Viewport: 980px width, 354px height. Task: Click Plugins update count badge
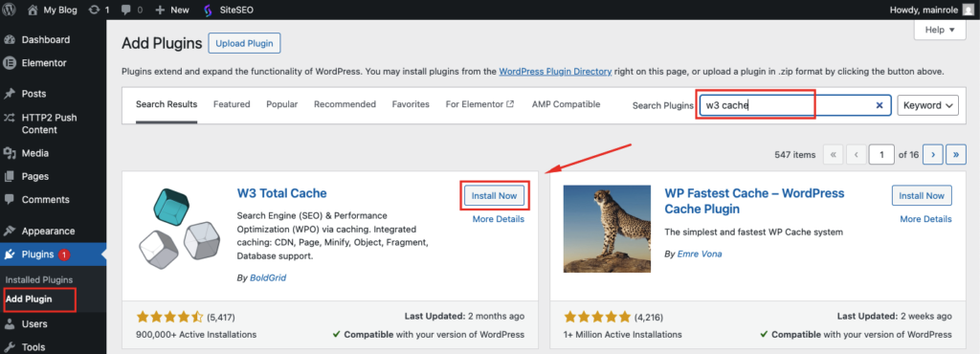pyautogui.click(x=64, y=254)
